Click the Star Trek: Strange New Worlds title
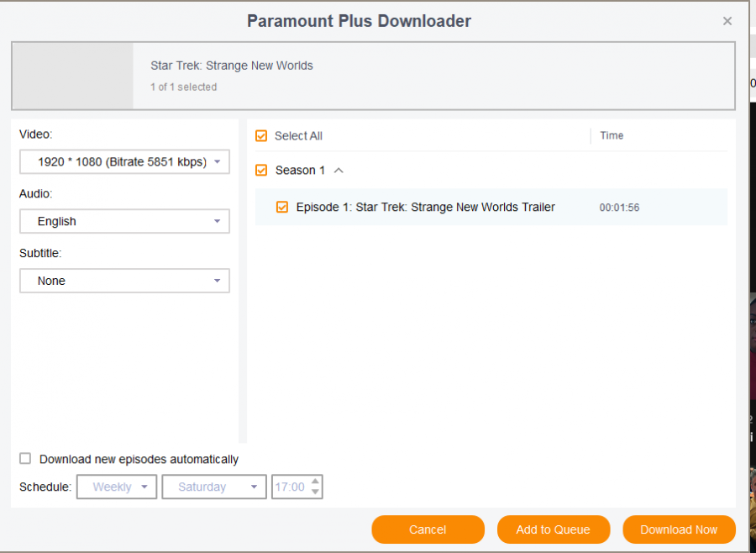756x553 pixels. 232,66
